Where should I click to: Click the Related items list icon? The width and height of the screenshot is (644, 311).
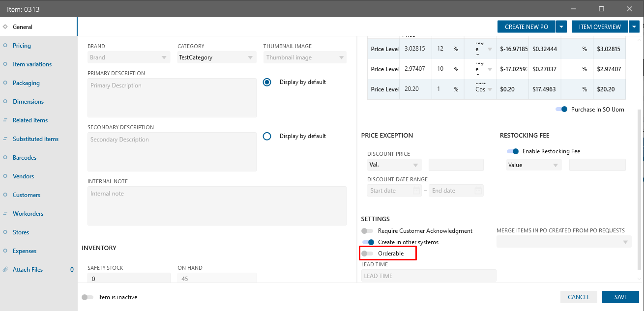tap(5, 120)
